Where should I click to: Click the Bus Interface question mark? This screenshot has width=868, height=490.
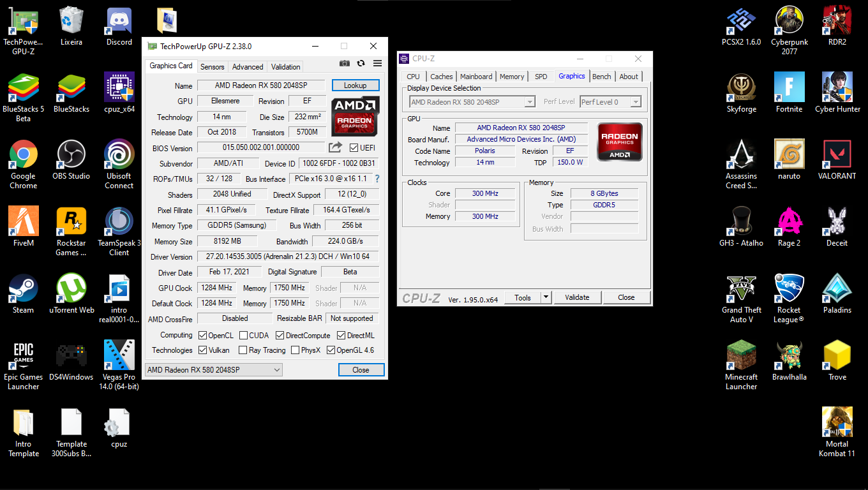point(377,179)
